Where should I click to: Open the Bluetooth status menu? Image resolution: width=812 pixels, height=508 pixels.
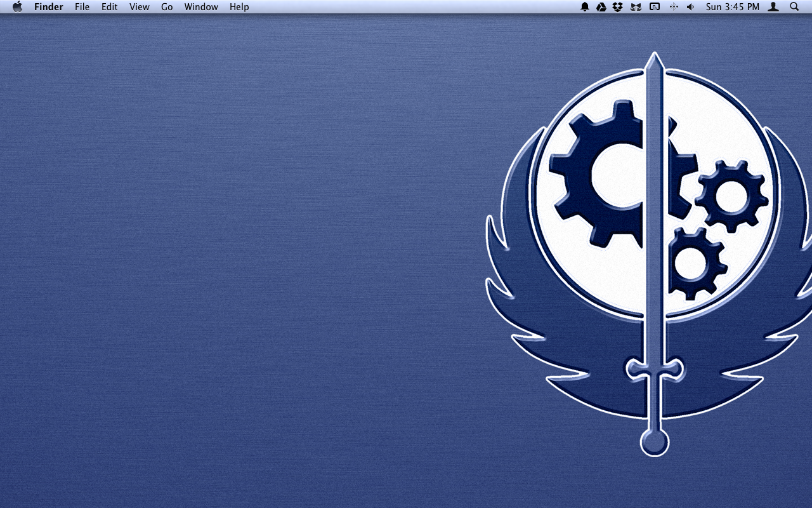coord(674,7)
